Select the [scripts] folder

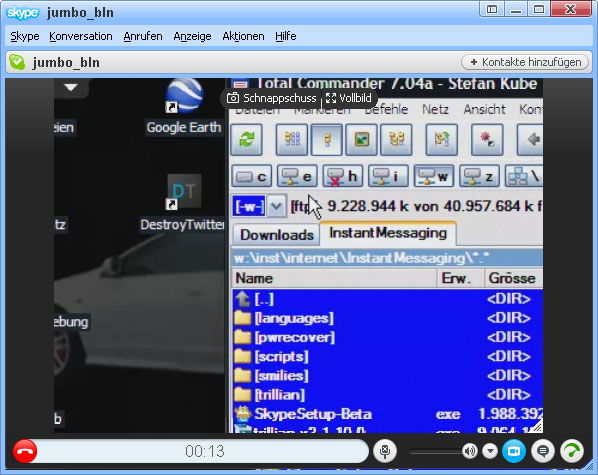click(x=387, y=356)
